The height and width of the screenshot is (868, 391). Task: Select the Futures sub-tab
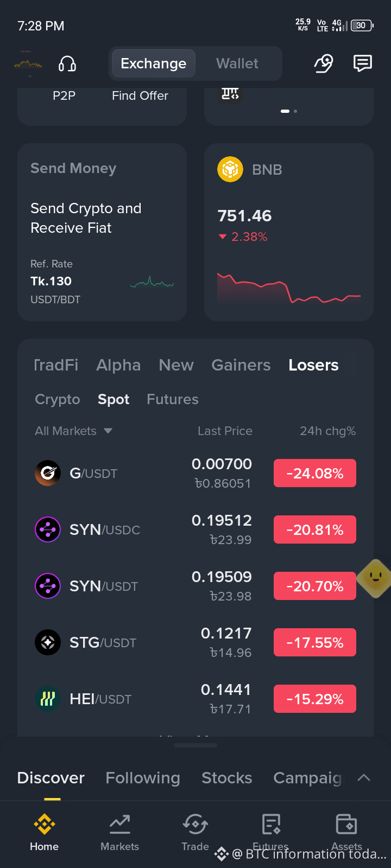click(173, 399)
